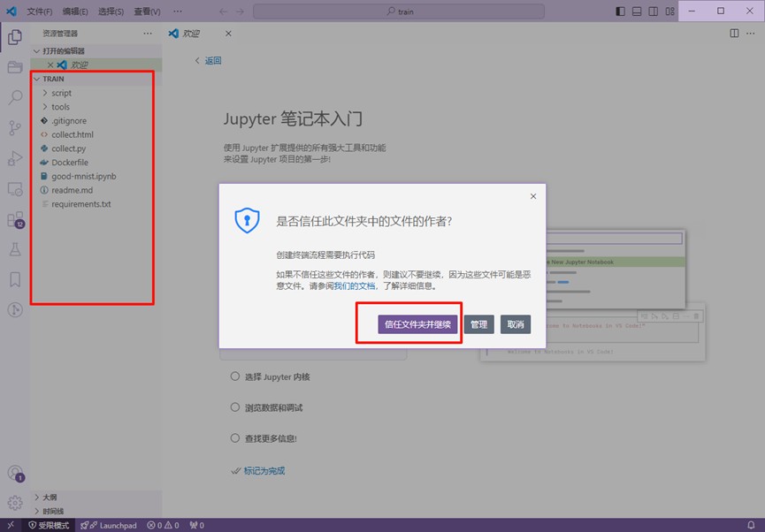The image size is (765, 532).
Task: Toggle bottom panel layout icon
Action: point(637,11)
